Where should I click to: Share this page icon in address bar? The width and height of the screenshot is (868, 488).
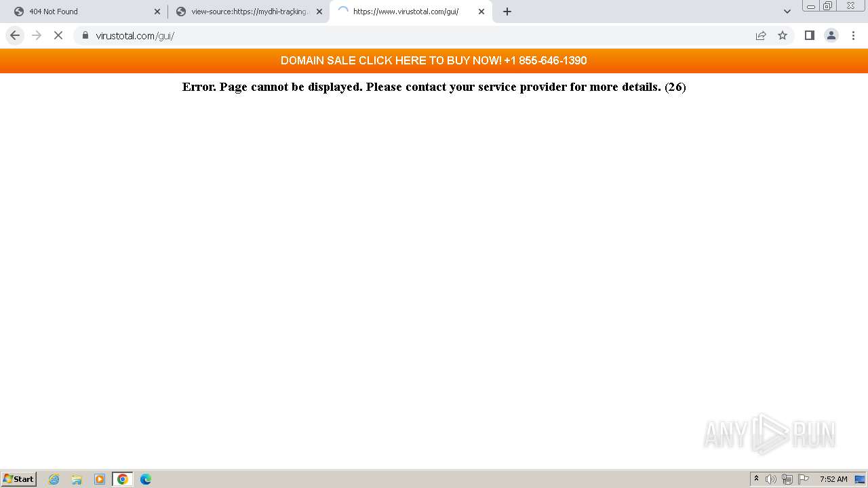click(761, 35)
